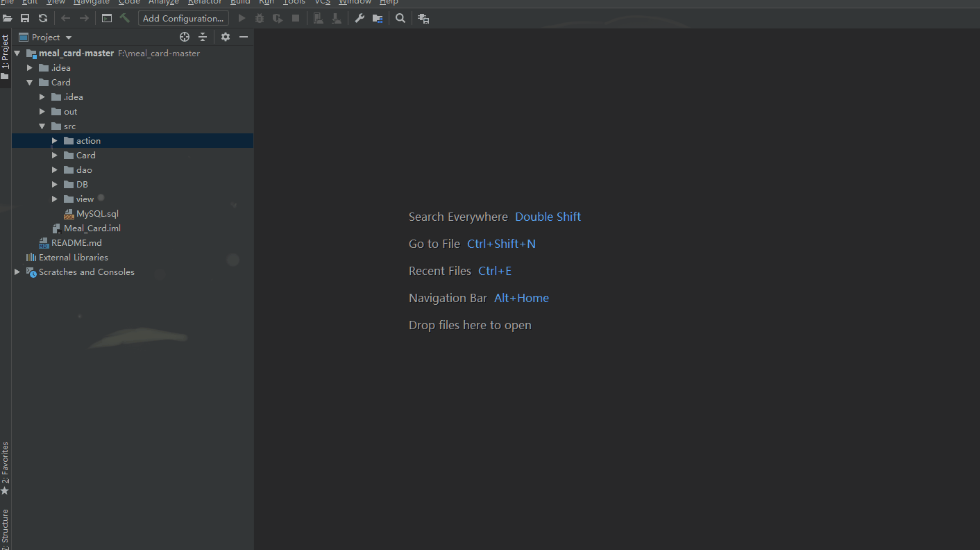This screenshot has width=980, height=550.
Task: Open Project Structure folder icon
Action: pyautogui.click(x=378, y=18)
